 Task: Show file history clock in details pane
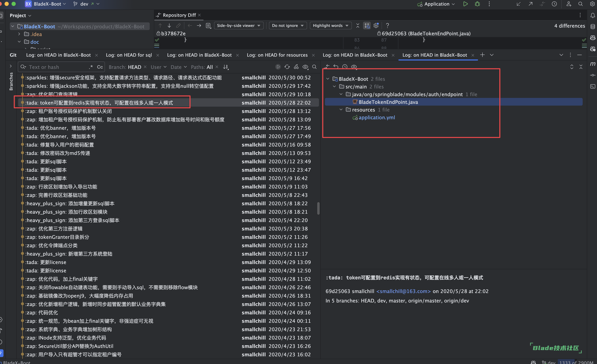coord(345,67)
